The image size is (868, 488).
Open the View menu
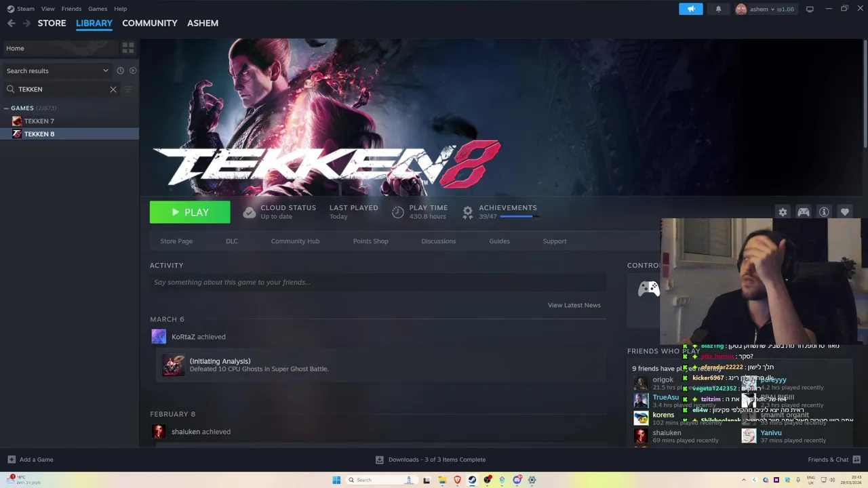(x=47, y=9)
